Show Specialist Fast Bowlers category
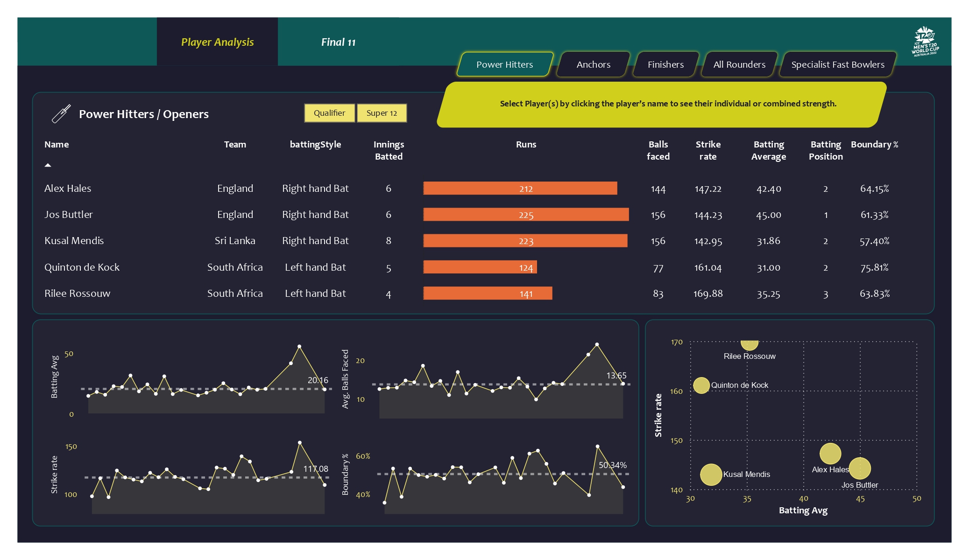Screen dimensions: 969x560 click(x=838, y=64)
